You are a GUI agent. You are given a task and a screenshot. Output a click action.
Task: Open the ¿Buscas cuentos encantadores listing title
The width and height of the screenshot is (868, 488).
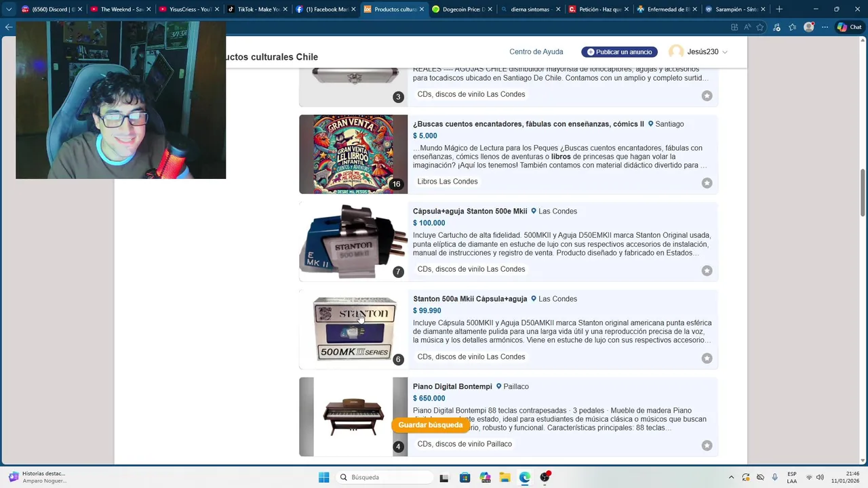pos(528,124)
